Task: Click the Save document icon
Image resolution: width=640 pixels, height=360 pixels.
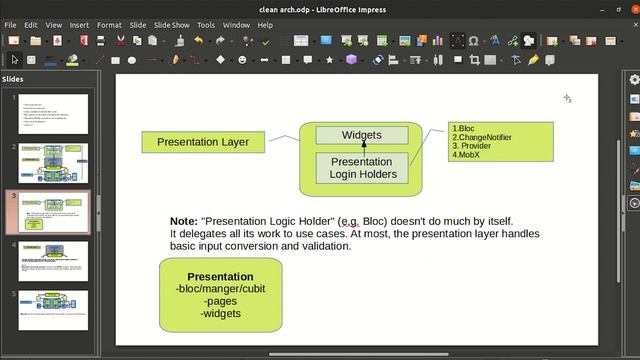Action: 58,40
